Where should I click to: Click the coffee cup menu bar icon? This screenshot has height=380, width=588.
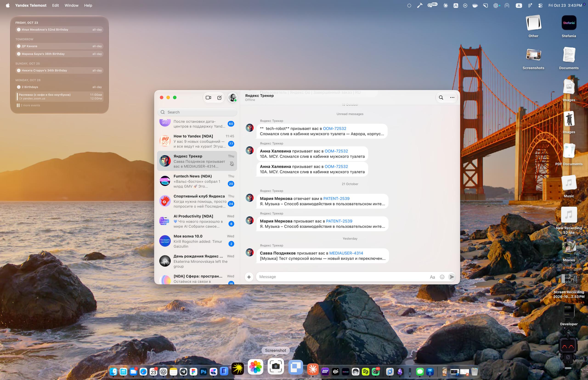pos(475,6)
